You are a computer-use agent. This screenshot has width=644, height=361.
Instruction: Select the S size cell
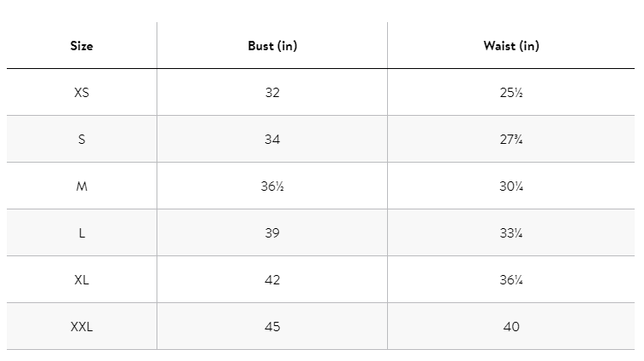(82, 140)
